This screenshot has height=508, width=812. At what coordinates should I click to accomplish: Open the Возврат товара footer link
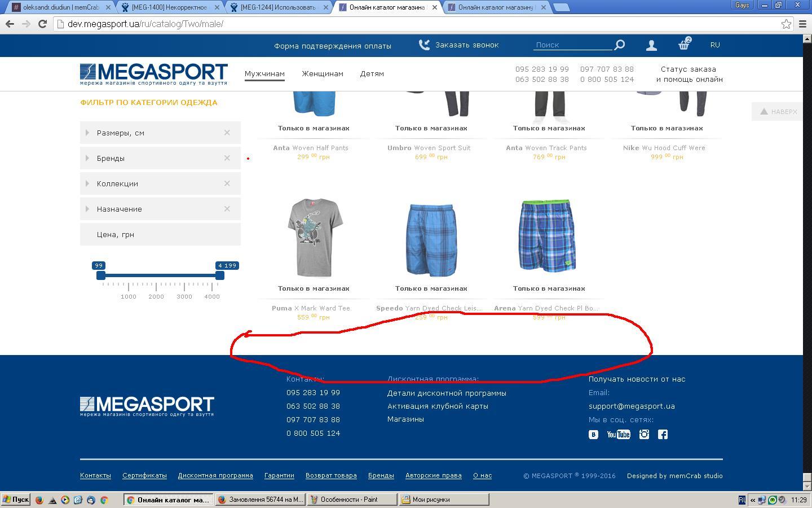point(331,475)
